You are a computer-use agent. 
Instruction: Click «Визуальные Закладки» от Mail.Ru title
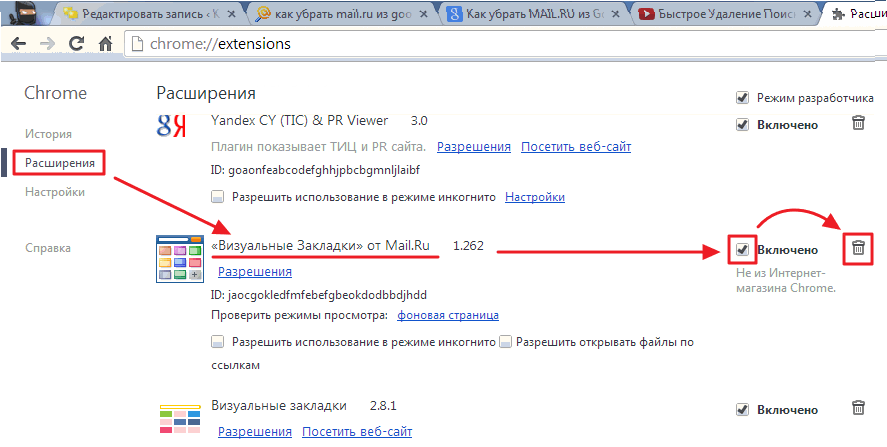321,246
